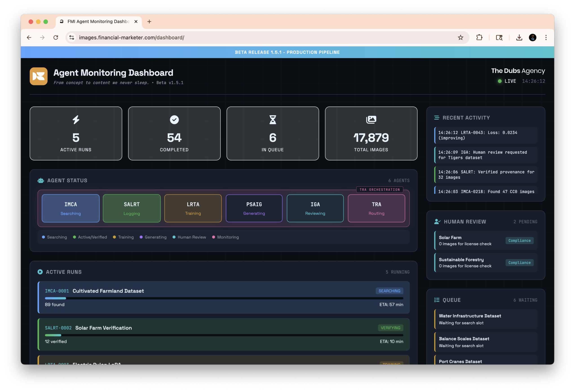Click the Total Images gallery icon
This screenshot has height=392, width=575.
coord(371,120)
